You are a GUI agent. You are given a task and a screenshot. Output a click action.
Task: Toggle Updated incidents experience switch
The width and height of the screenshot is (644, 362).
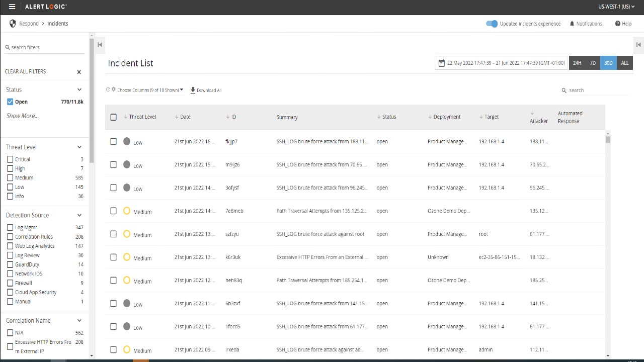492,24
